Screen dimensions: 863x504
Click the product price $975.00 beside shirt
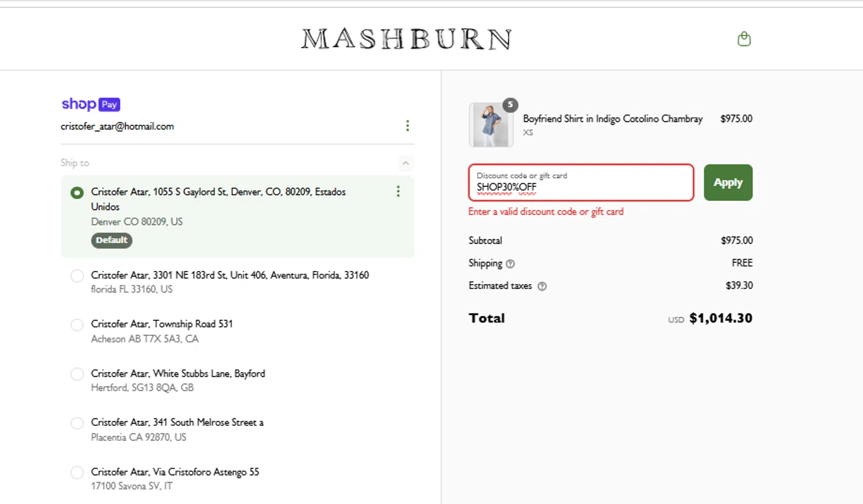(x=736, y=119)
